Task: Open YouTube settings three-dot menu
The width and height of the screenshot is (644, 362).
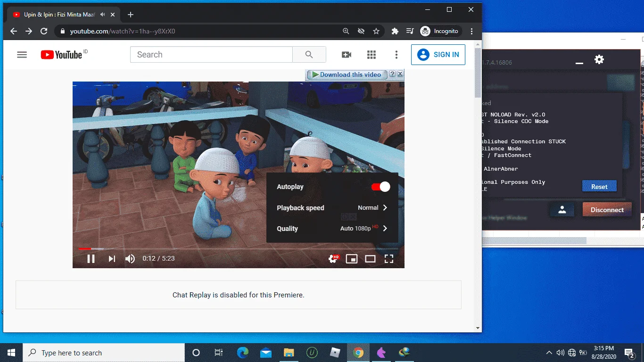Action: pyautogui.click(x=396, y=55)
